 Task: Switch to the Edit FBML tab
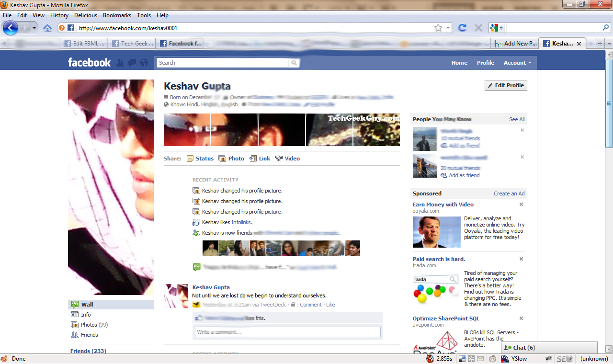point(84,43)
